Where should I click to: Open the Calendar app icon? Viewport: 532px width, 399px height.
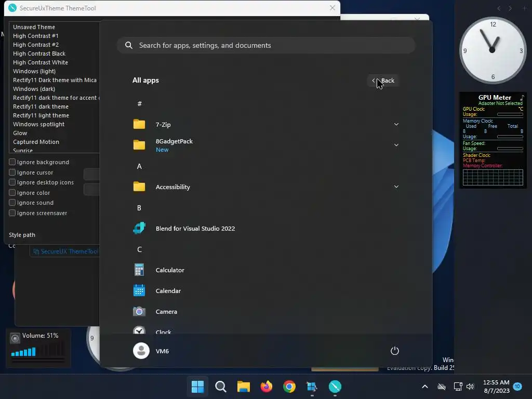tap(139, 291)
